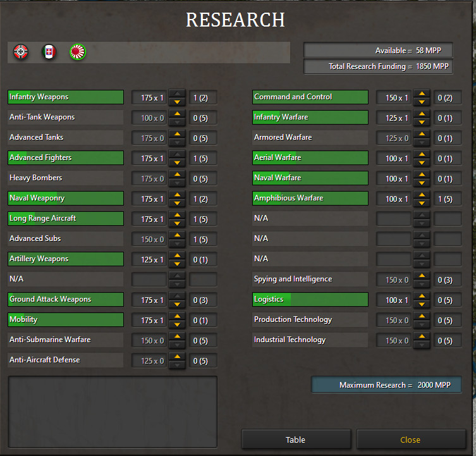Close the Research window
The height and width of the screenshot is (456, 476).
tap(410, 440)
